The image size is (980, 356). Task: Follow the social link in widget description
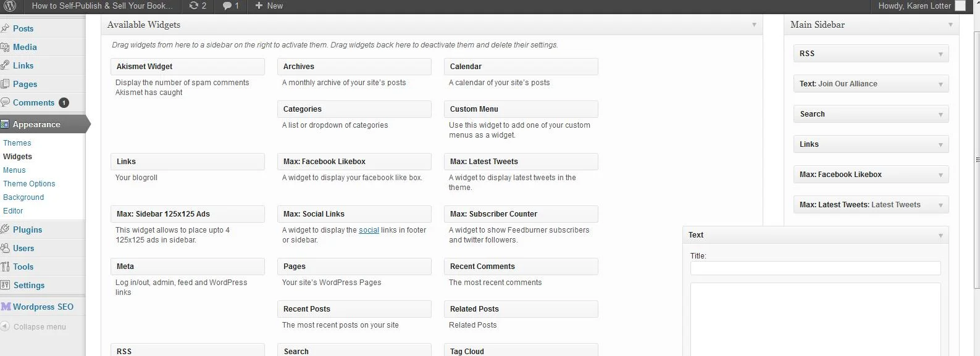(369, 230)
